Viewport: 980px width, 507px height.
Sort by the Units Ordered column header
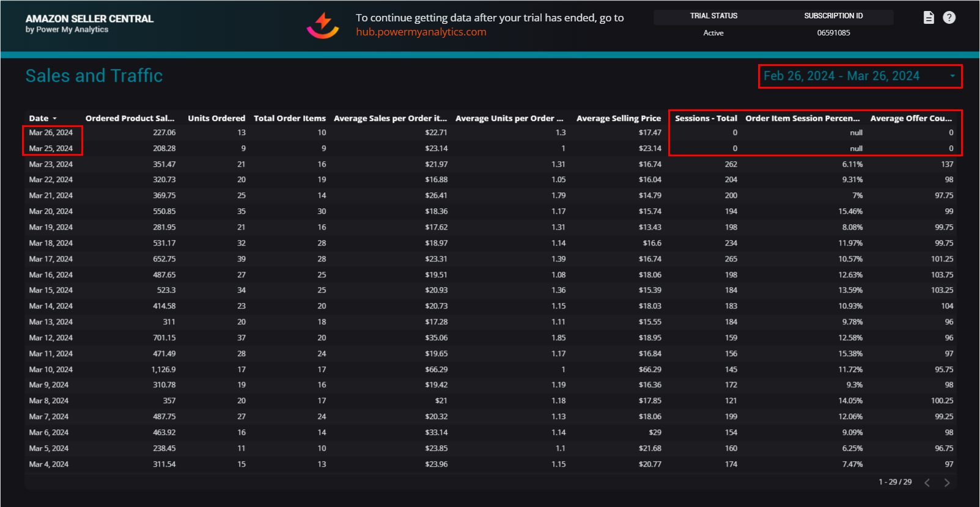tap(216, 119)
